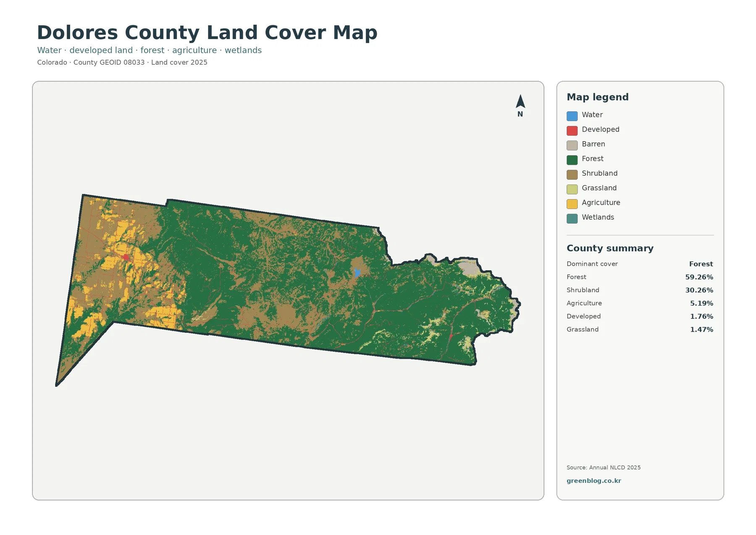Click the 1.47% grassland value
This screenshot has height=535, width=756.
click(x=701, y=329)
